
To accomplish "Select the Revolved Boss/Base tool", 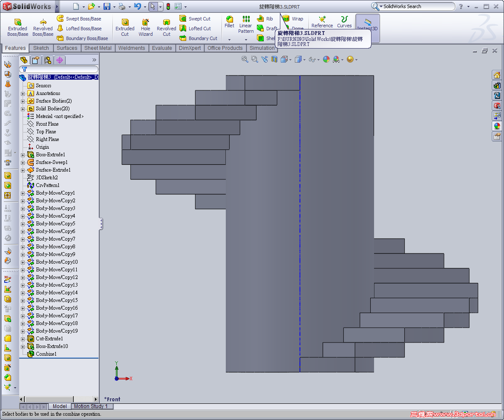I will pyautogui.click(x=43, y=28).
